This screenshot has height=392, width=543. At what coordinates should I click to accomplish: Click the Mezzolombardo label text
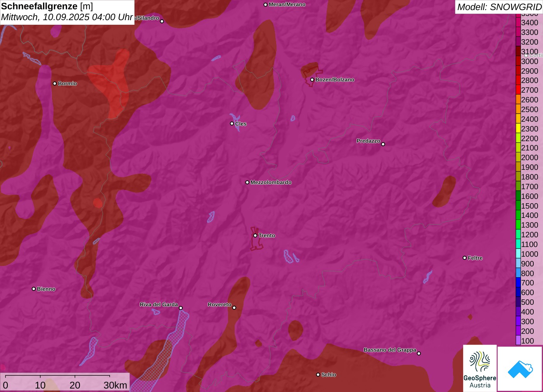[x=271, y=182]
